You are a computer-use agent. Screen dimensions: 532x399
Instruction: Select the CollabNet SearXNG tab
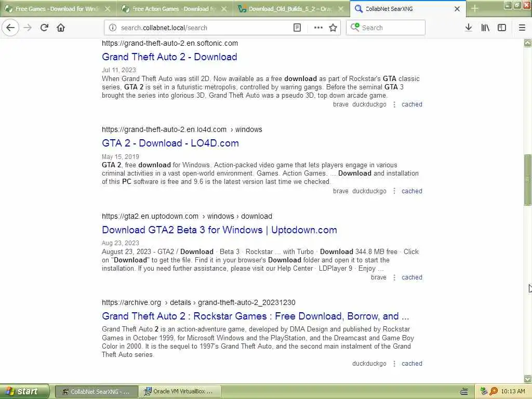[x=408, y=9]
